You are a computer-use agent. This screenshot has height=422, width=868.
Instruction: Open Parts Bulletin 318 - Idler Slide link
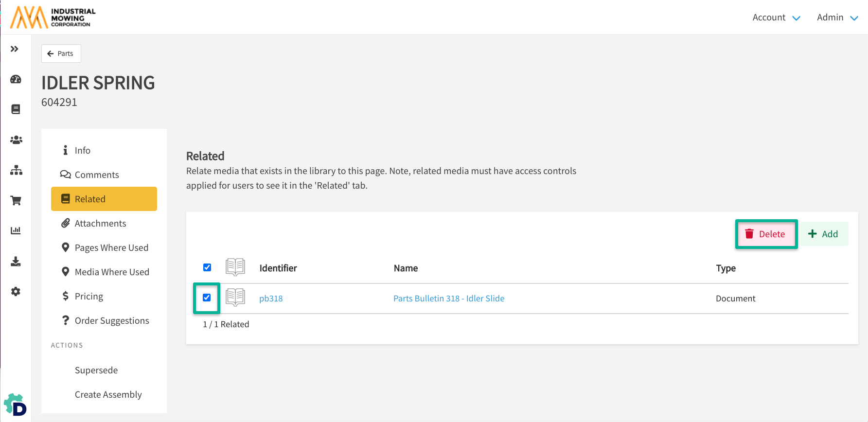(448, 299)
